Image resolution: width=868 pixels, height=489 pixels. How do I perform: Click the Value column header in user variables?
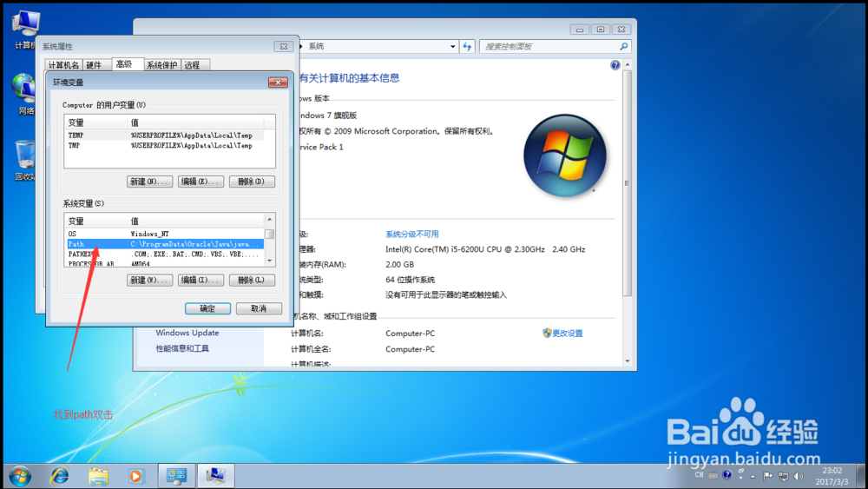point(195,122)
